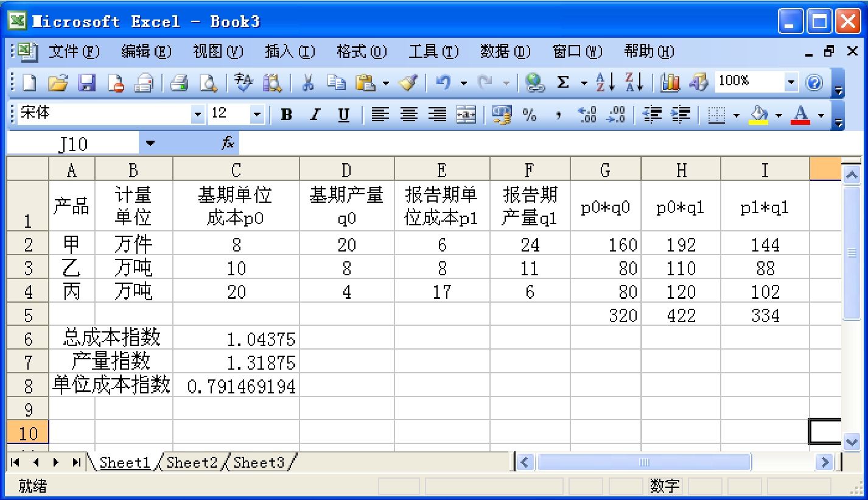Open the fill color palette arrow

pos(779,114)
